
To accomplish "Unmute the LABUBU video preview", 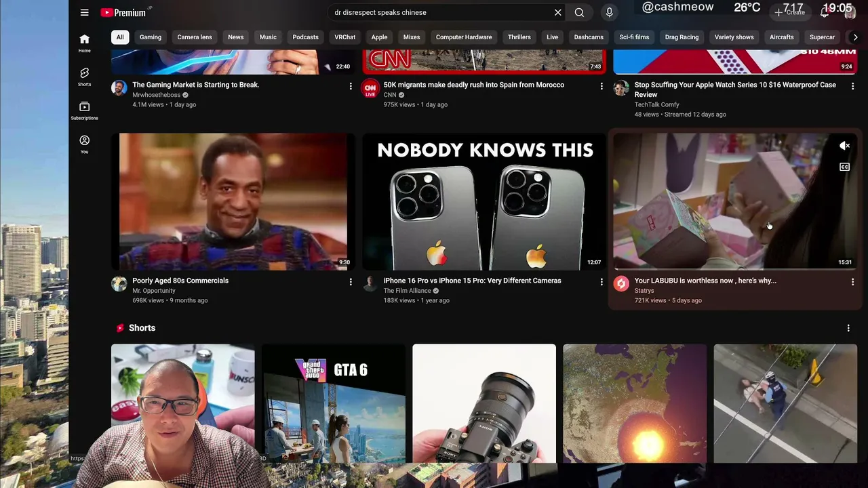I will pos(844,146).
